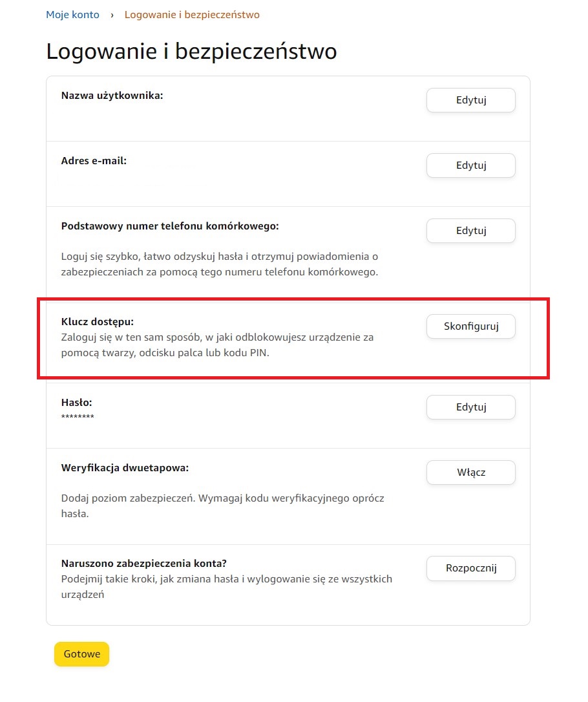Click the Naruszono zabezpieczenia konta? heading

point(144,563)
